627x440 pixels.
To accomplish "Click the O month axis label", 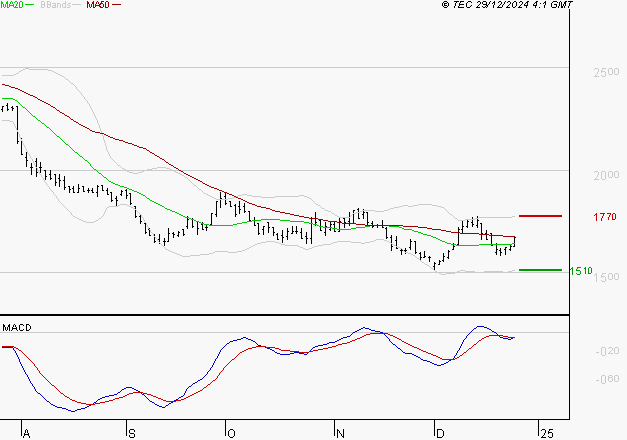I will (x=231, y=434).
